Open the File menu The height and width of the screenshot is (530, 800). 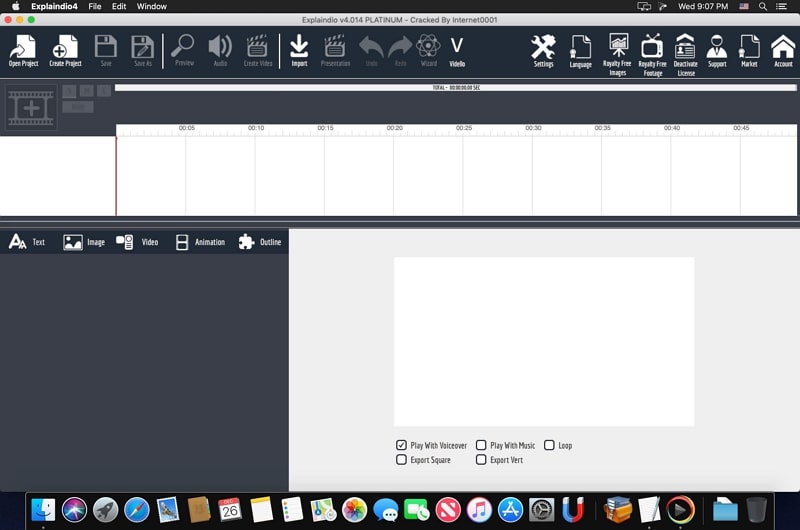pyautogui.click(x=95, y=6)
